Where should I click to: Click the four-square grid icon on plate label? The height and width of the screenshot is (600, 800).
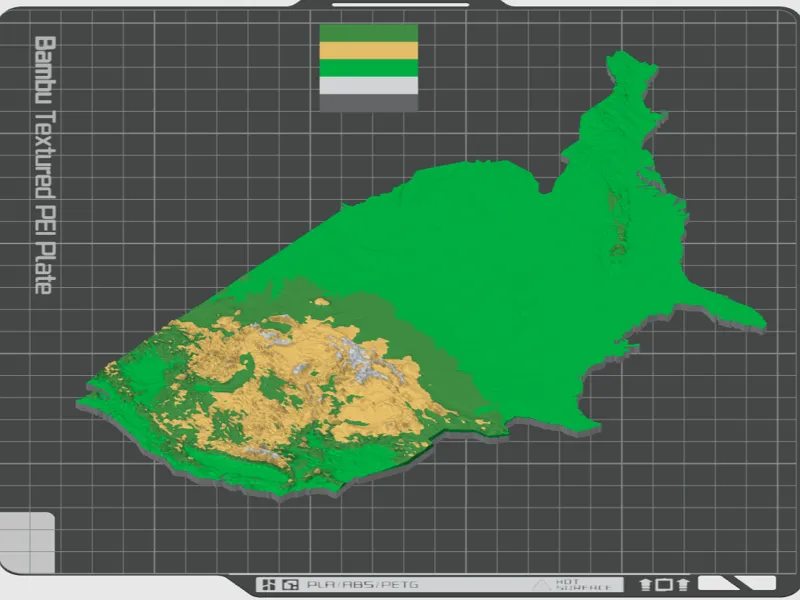point(269,585)
